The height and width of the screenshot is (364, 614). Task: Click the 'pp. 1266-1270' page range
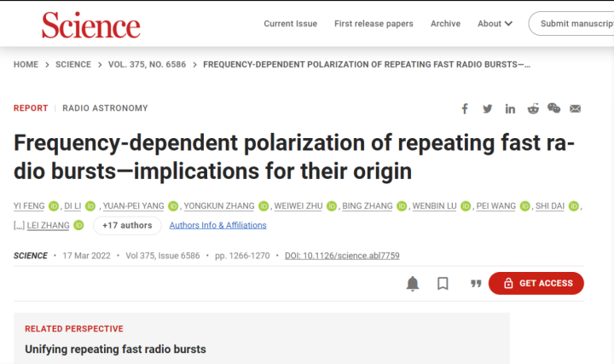pyautogui.click(x=242, y=256)
